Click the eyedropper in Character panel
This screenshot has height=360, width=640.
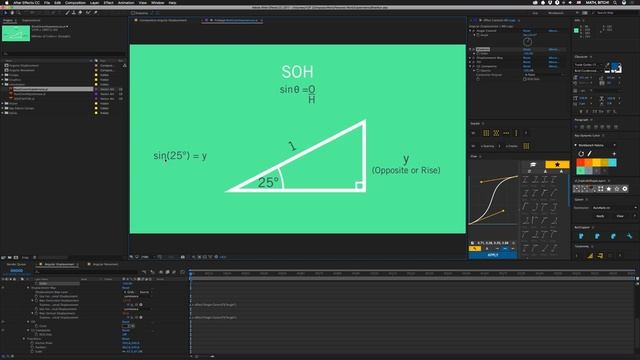pos(608,64)
